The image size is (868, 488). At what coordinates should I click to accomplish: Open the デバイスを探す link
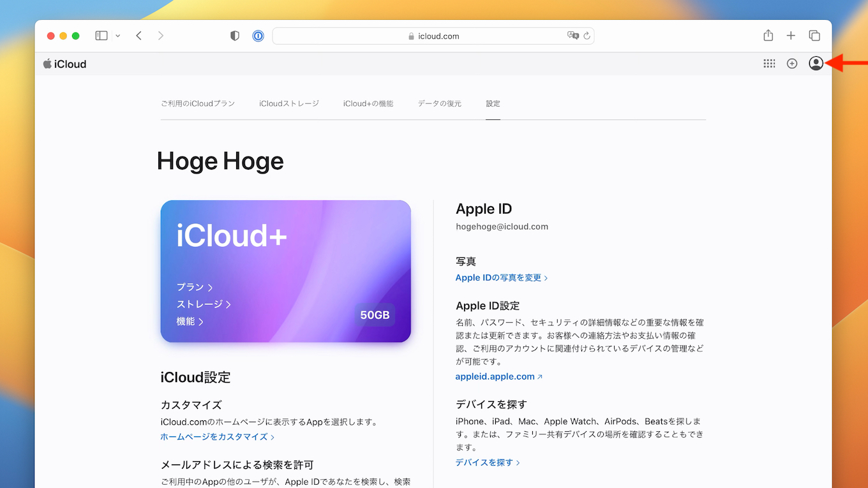click(485, 462)
